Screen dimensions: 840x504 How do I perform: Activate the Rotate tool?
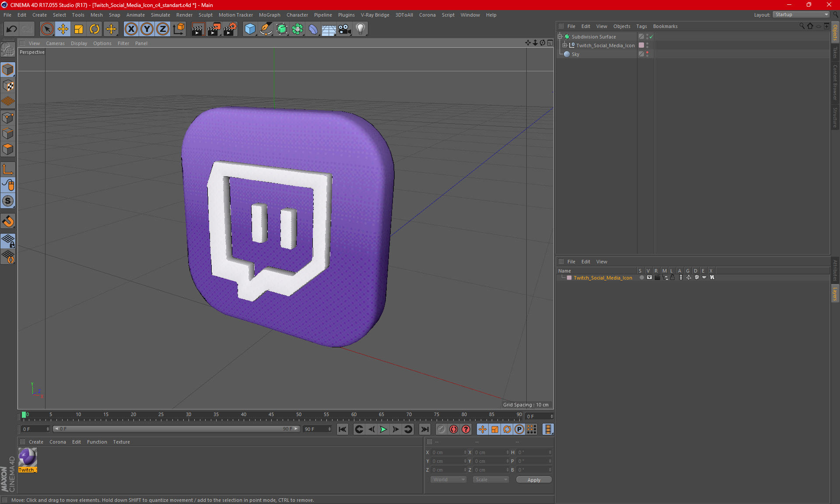pos(94,29)
